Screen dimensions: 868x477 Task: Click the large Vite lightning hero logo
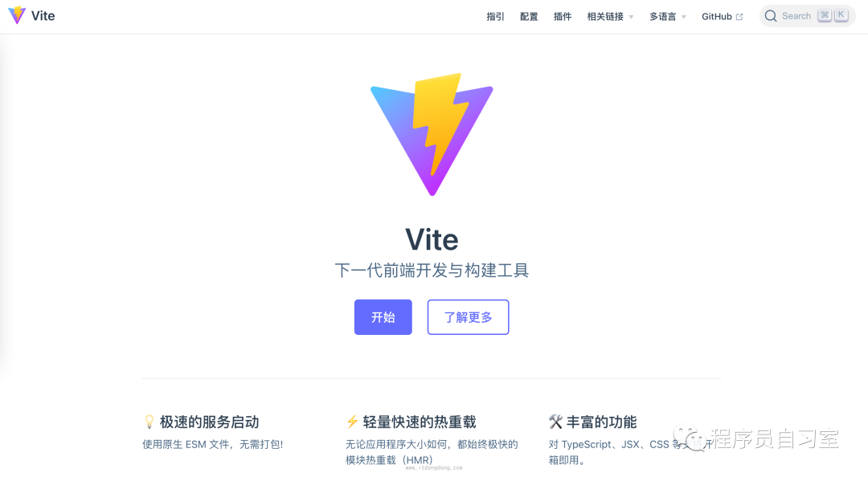point(432,134)
